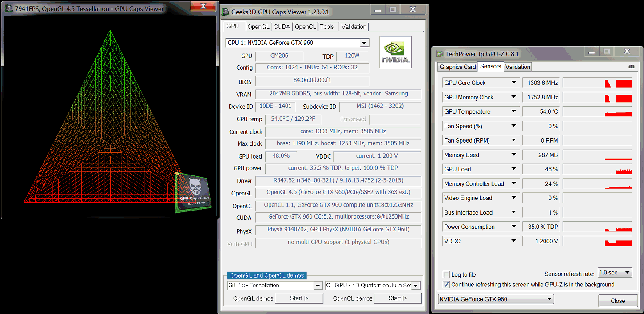The width and height of the screenshot is (644, 314).
Task: Minimize the GPU Caps Viewer window
Action: [x=378, y=9]
